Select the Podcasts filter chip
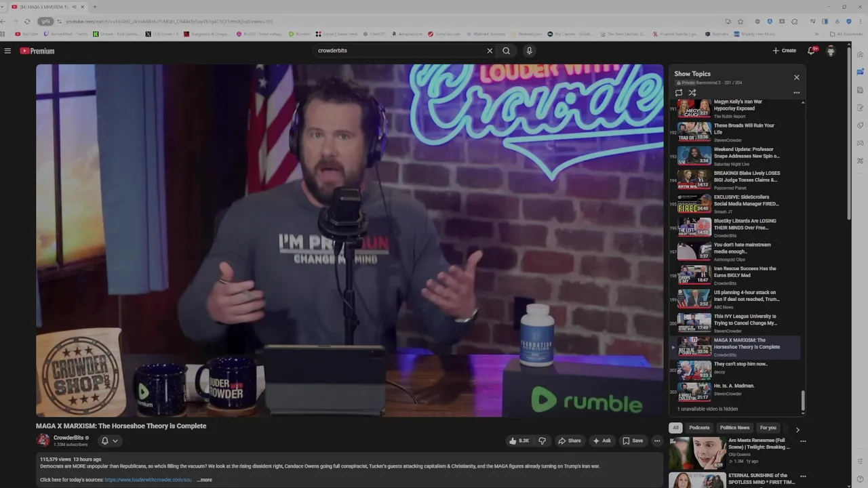Image resolution: width=868 pixels, height=488 pixels. (x=699, y=428)
